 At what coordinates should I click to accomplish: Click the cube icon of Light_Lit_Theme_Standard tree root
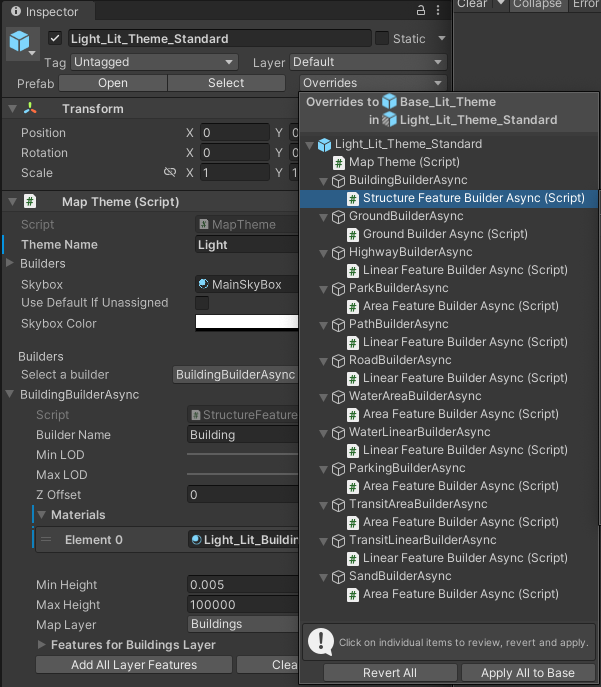click(325, 144)
